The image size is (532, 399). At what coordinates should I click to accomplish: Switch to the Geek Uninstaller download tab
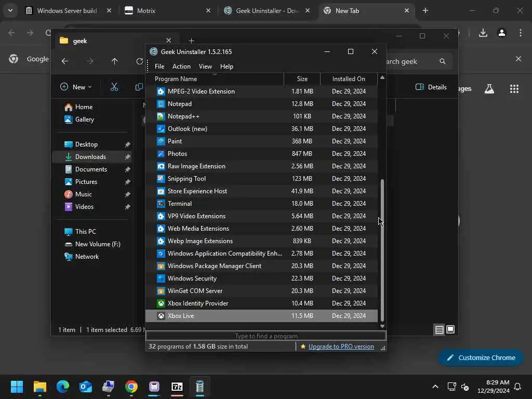tap(267, 10)
